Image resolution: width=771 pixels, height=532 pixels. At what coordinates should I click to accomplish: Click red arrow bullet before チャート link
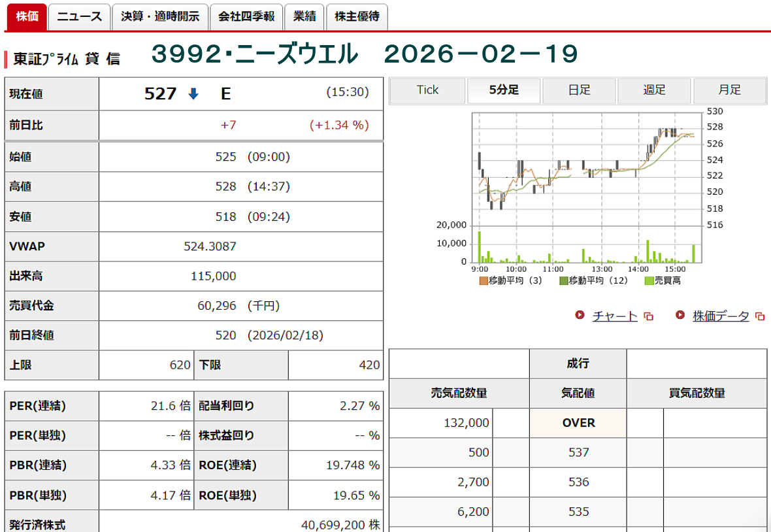[x=580, y=316]
